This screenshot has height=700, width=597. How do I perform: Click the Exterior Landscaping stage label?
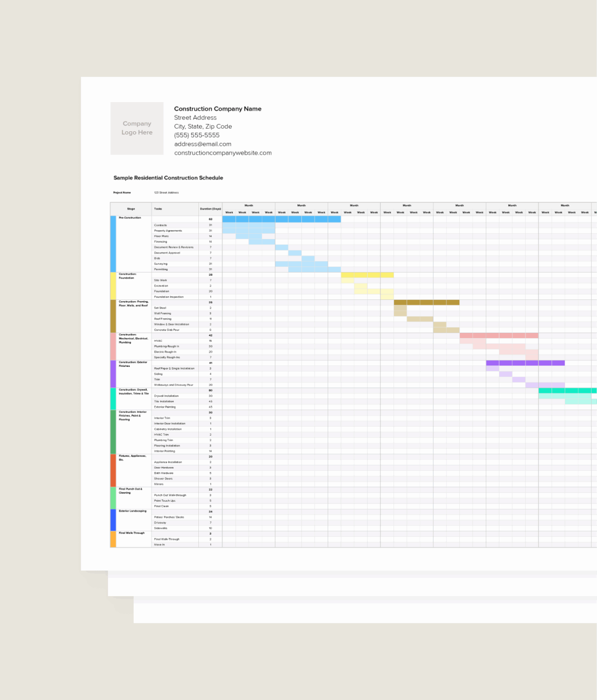pos(133,511)
